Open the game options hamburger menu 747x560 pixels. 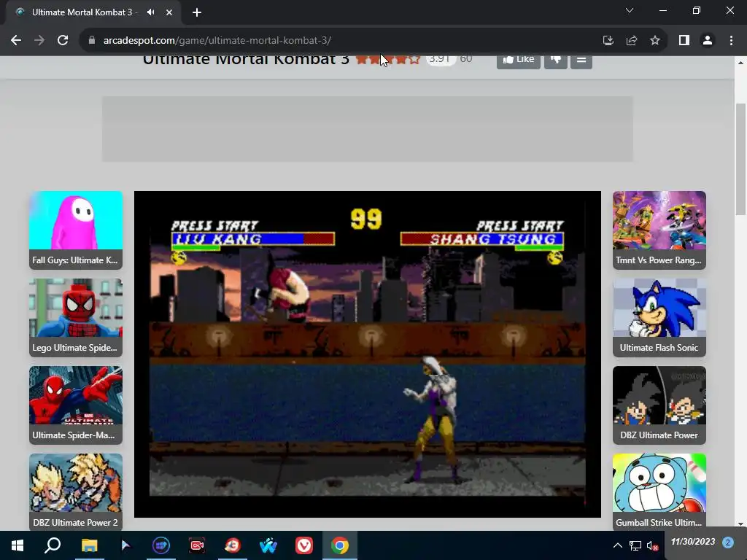(x=581, y=60)
